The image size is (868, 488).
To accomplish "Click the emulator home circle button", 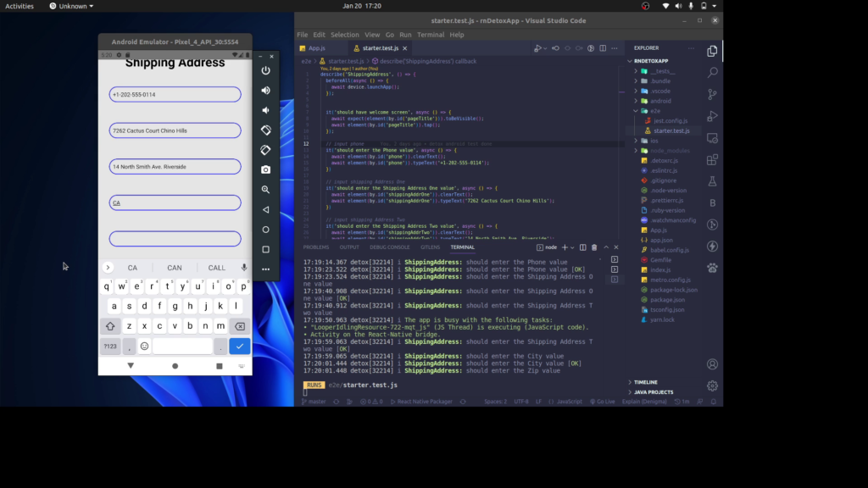I will pos(265,230).
